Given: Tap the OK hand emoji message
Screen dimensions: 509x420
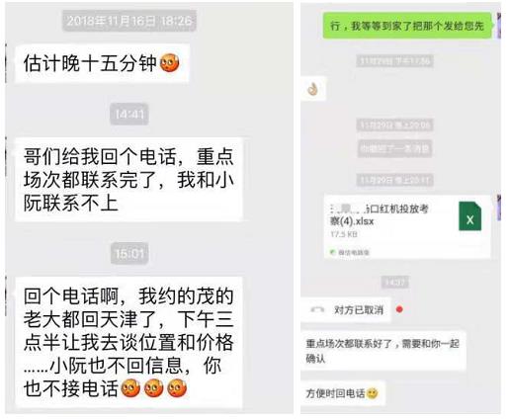Looking at the screenshot, I should 313,89.
